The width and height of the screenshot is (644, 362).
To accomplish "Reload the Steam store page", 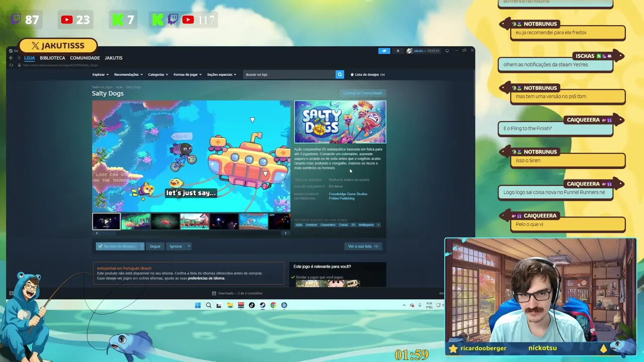I will click(x=11, y=65).
